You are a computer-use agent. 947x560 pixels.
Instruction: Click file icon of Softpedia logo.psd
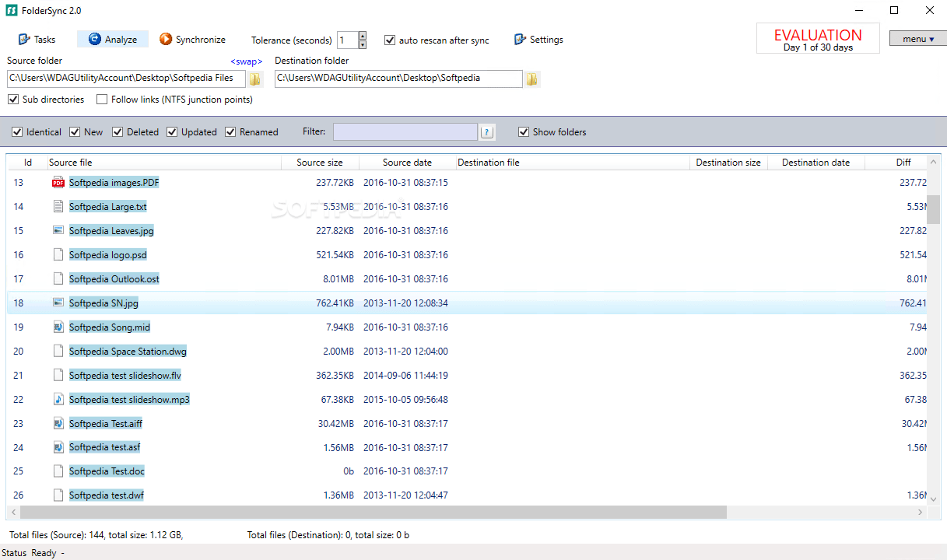[58, 255]
